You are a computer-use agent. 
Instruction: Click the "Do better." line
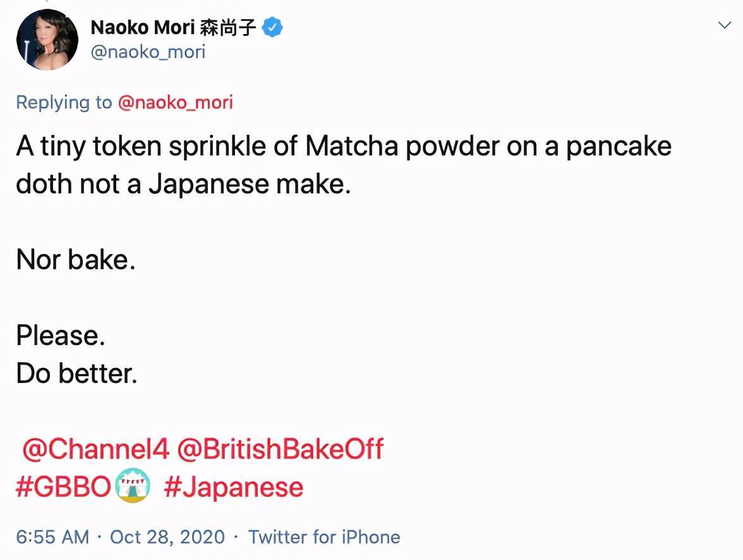76,374
